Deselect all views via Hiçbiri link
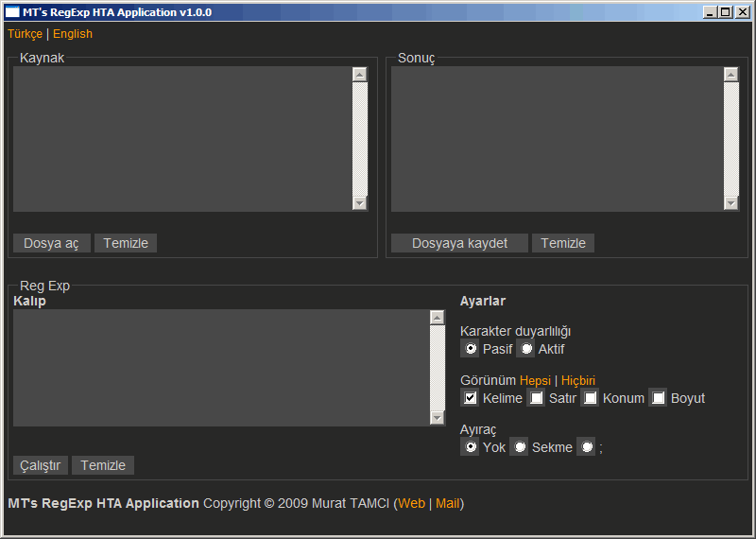Screen dimensions: 756x539 click(x=578, y=380)
